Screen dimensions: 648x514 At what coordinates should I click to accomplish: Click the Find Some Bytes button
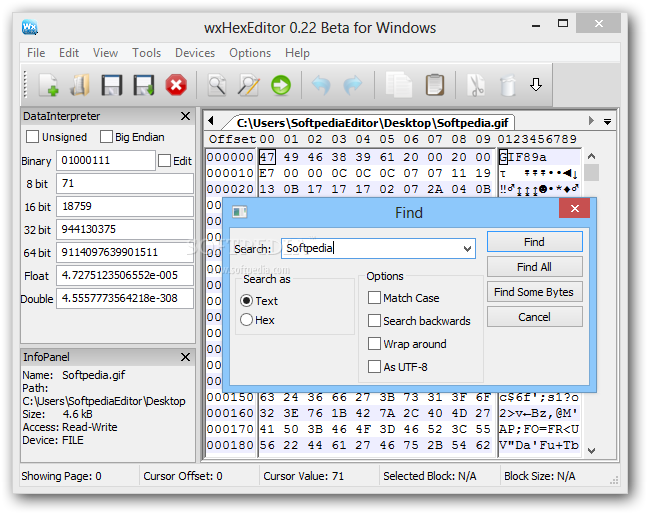pyautogui.click(x=535, y=292)
